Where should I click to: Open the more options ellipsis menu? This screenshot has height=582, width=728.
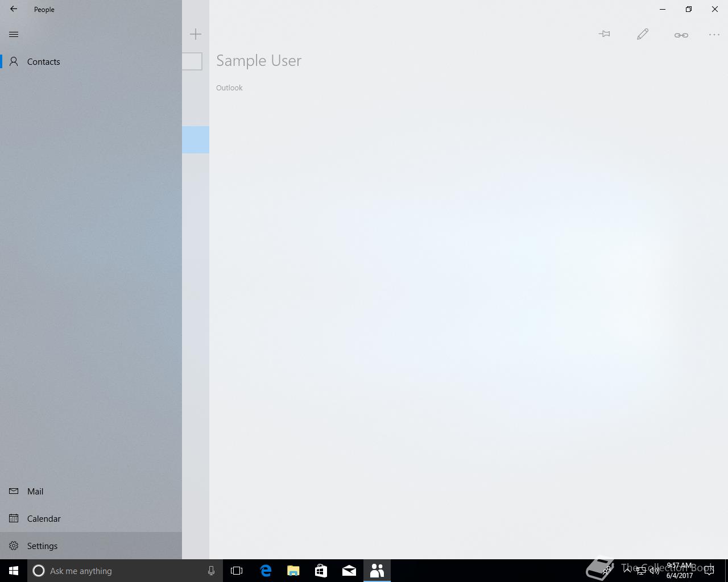click(x=714, y=35)
